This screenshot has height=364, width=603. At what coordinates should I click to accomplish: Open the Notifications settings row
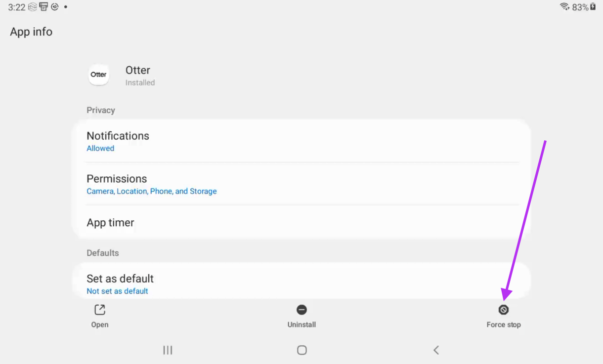(301, 141)
